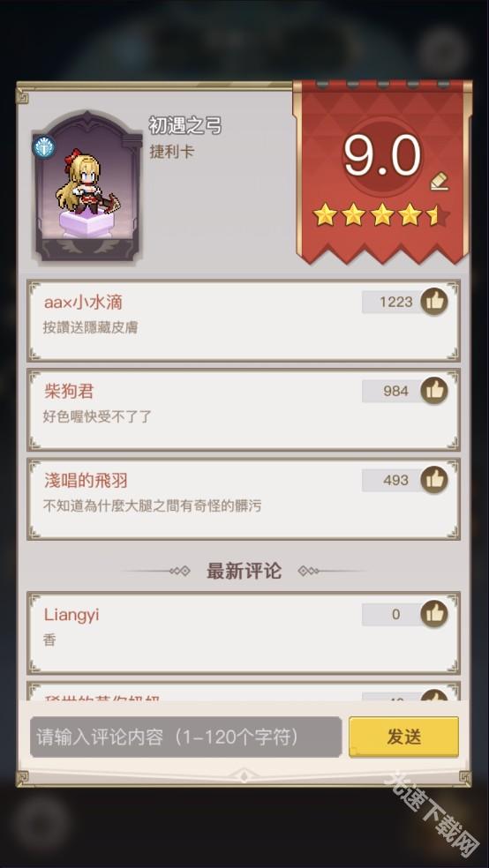Click the 发送 send button
489x868 pixels.
click(x=403, y=737)
